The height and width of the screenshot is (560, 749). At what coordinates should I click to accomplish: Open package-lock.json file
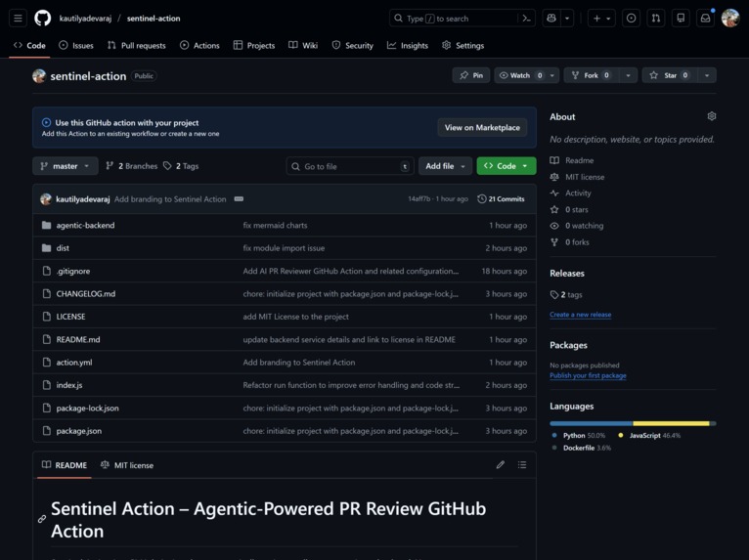87,409
